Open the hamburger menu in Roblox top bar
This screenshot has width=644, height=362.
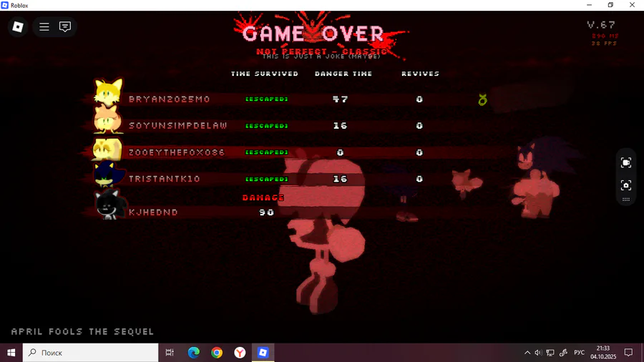[x=44, y=26]
